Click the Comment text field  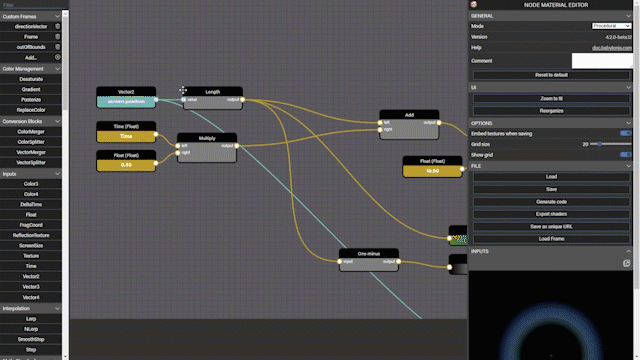point(602,61)
